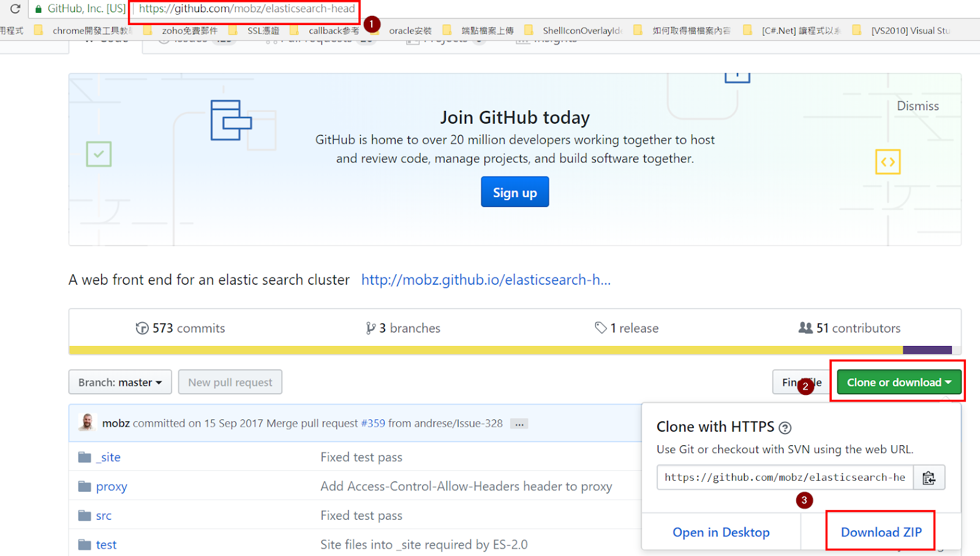The height and width of the screenshot is (556, 980).
Task: Click the test folder icon
Action: pos(85,544)
